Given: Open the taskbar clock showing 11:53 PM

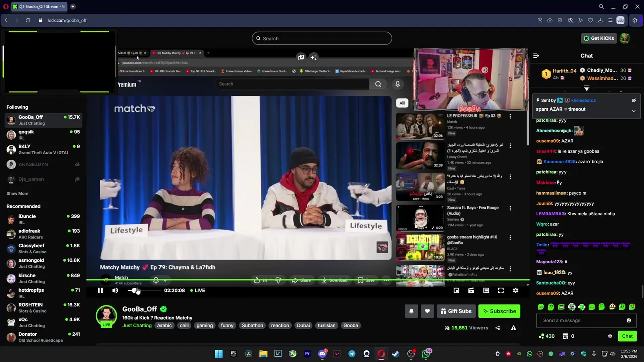Looking at the screenshot, I should pyautogui.click(x=629, y=354).
